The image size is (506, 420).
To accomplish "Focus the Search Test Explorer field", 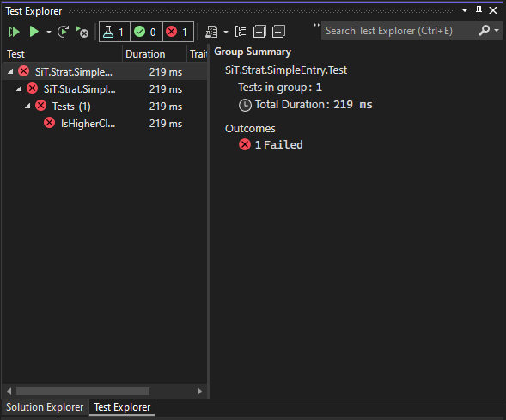I will (x=399, y=31).
